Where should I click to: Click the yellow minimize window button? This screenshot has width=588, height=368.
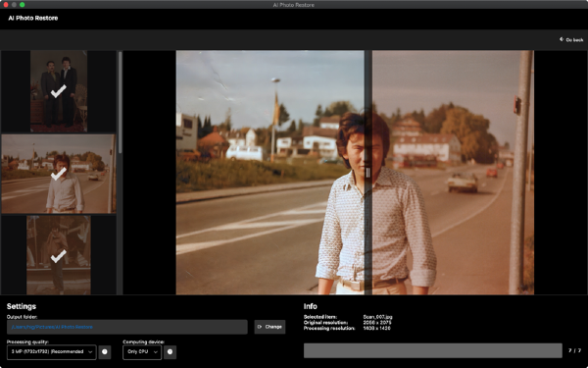14,5
